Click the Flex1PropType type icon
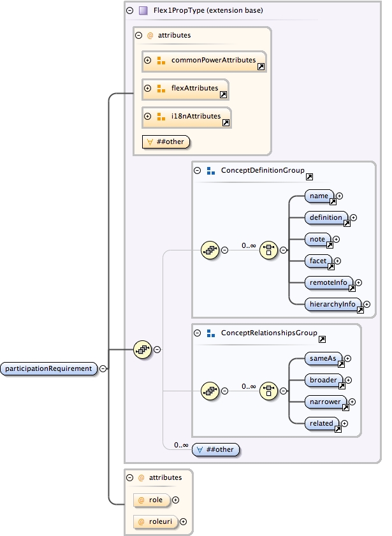 pos(143,11)
